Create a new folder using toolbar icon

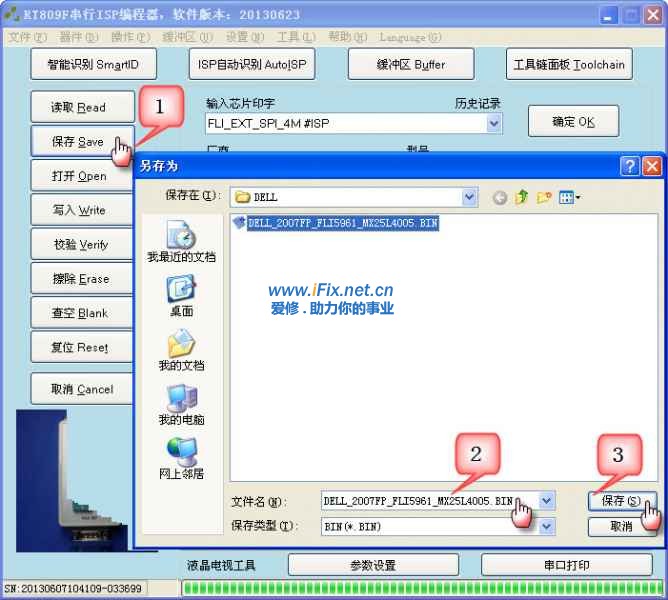click(545, 197)
